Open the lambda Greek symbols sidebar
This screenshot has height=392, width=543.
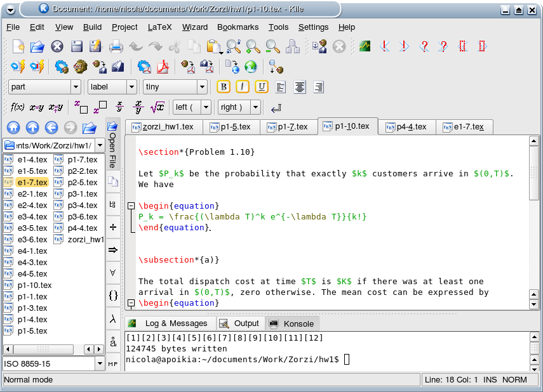point(112,318)
